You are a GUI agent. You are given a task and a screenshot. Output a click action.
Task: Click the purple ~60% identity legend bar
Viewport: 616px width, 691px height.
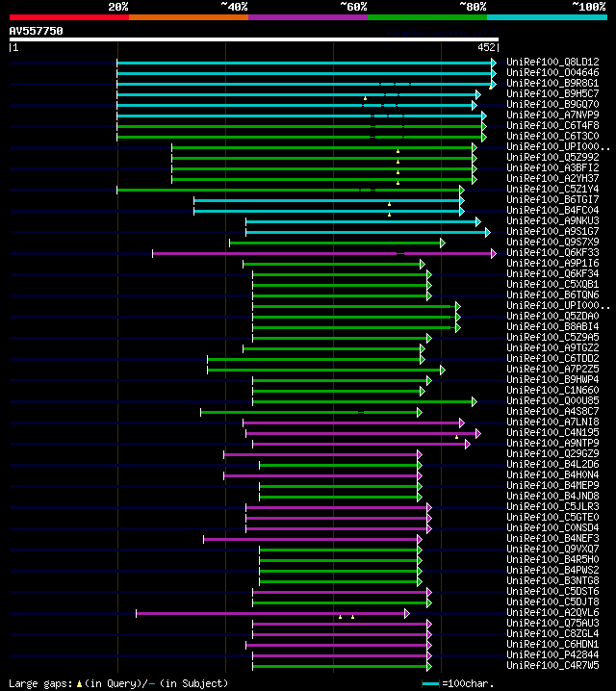[x=308, y=17]
